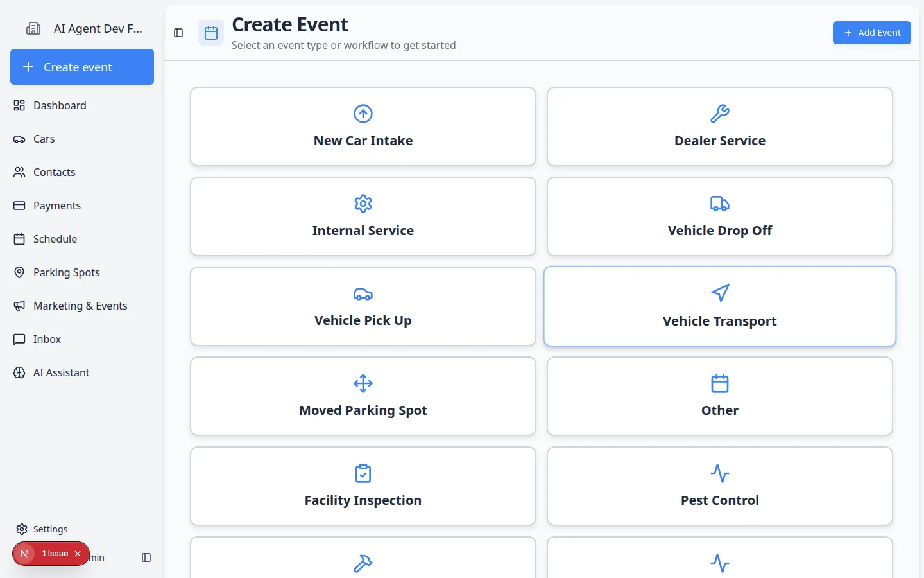This screenshot has height=578, width=924.
Task: Click the truck Vehicle Drop Off icon
Action: point(720,204)
